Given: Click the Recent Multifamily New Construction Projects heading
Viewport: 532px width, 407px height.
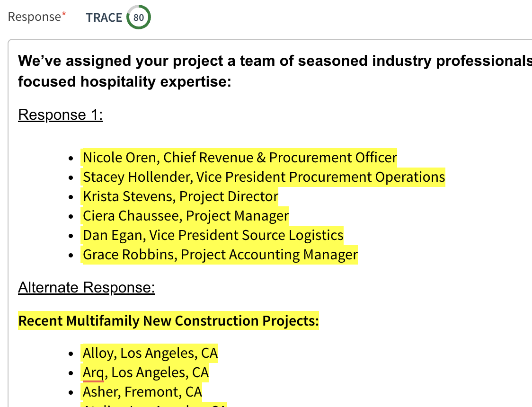Looking at the screenshot, I should pos(168,321).
